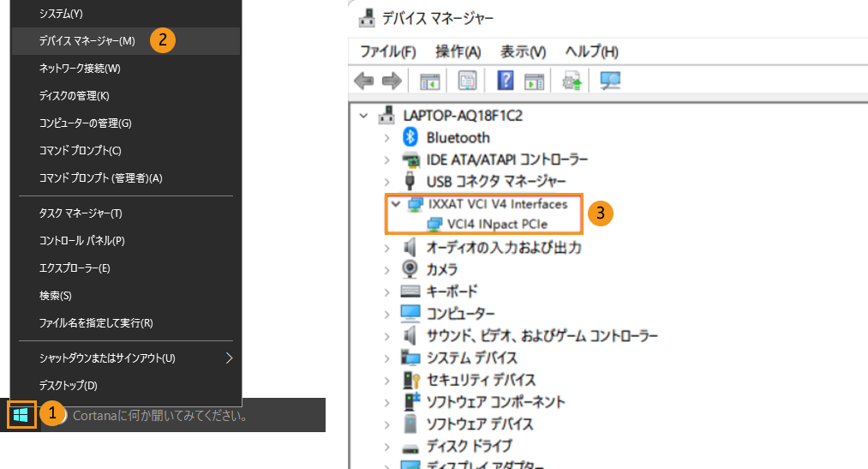The image size is (868, 469).
Task: Click the Back arrow in Device Manager toolbar
Action: point(363,81)
